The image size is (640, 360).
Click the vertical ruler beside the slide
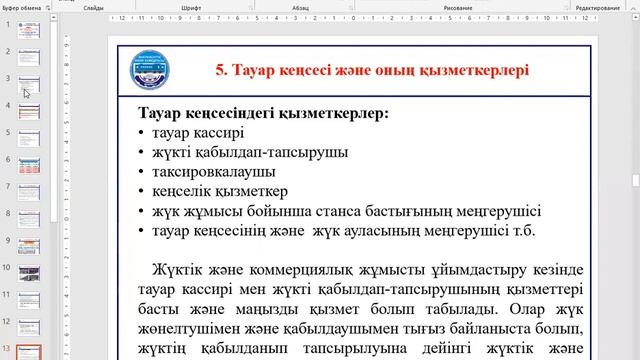(67, 198)
